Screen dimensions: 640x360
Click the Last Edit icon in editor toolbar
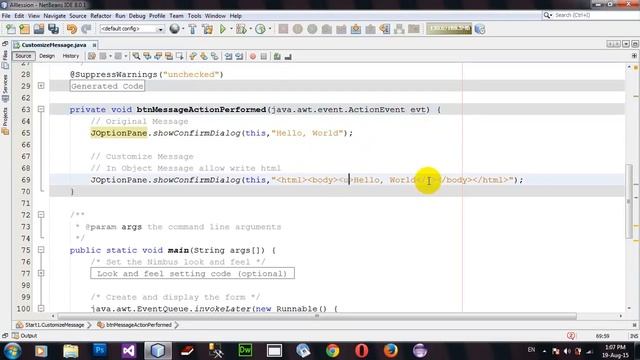pos(92,56)
